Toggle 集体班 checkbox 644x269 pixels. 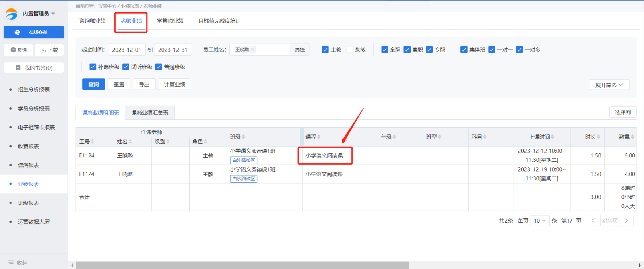point(464,50)
